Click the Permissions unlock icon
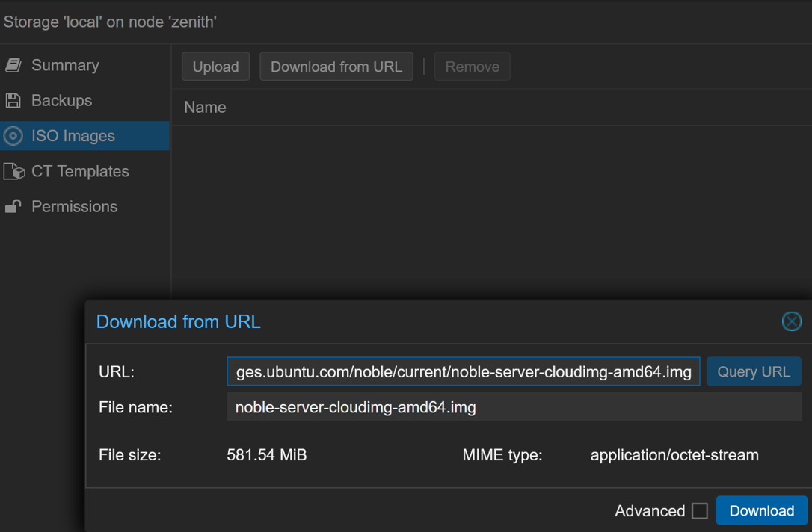 (x=13, y=207)
